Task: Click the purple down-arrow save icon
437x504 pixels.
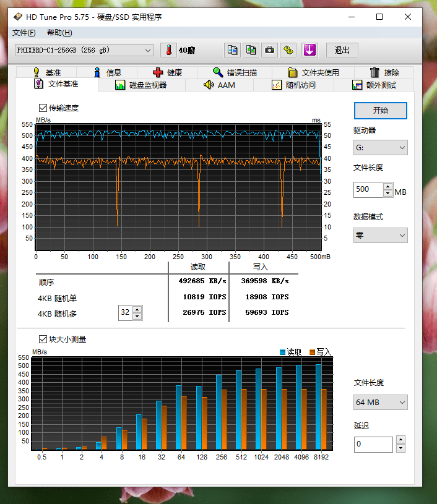Action: pyautogui.click(x=309, y=50)
